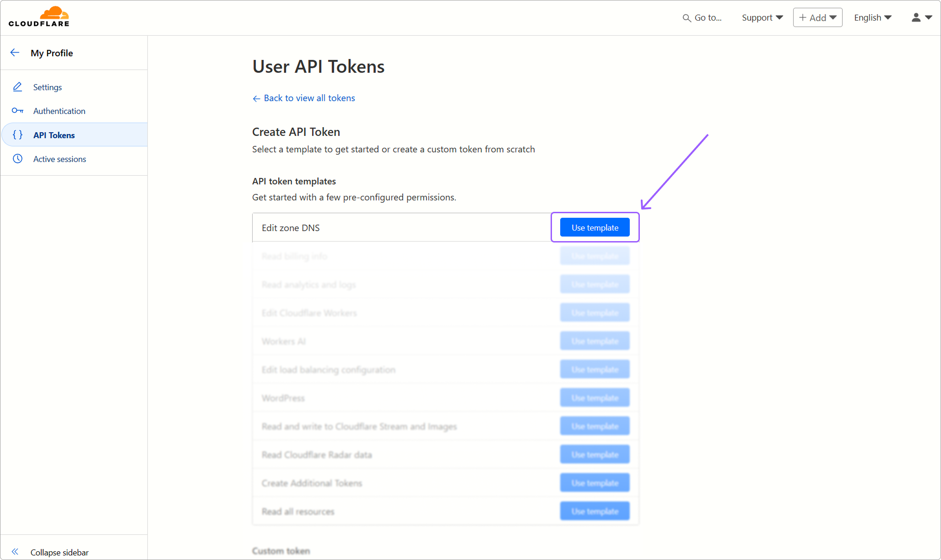Click the Go to... search text
Viewport: 941px width, 560px height.
(x=708, y=18)
